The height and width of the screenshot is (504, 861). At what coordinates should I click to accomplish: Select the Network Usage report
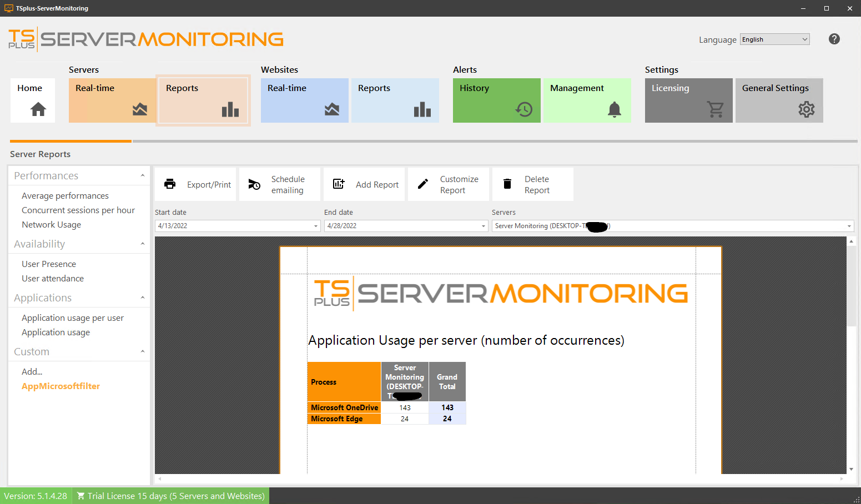point(51,224)
